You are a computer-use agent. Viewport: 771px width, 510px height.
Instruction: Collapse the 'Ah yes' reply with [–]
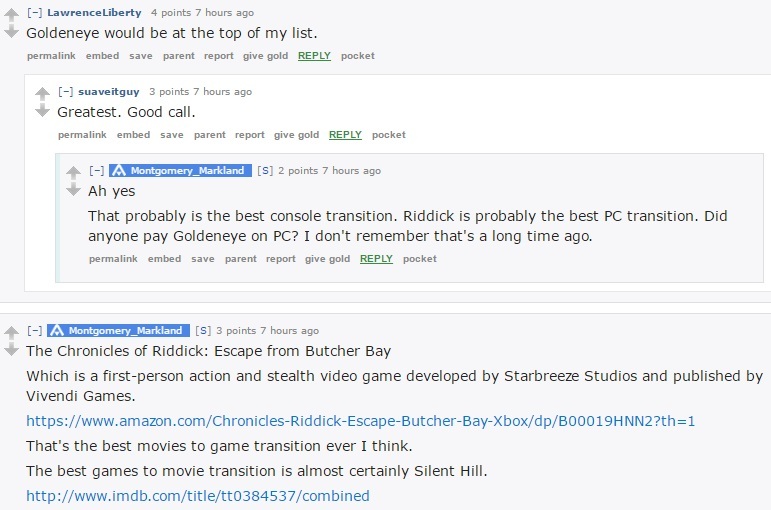[96, 171]
